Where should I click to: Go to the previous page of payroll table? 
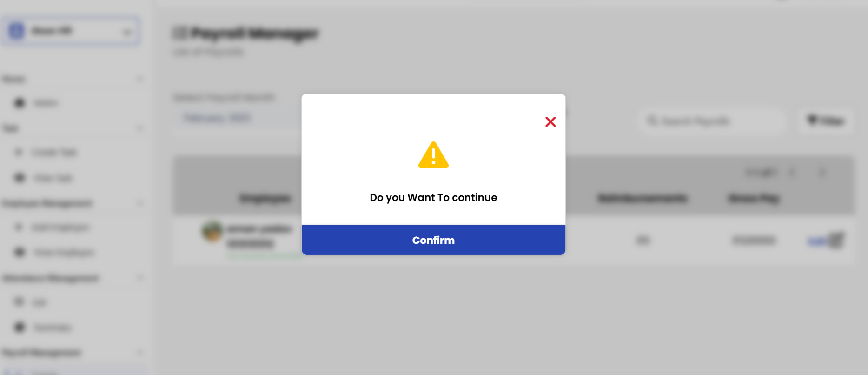[x=793, y=173]
